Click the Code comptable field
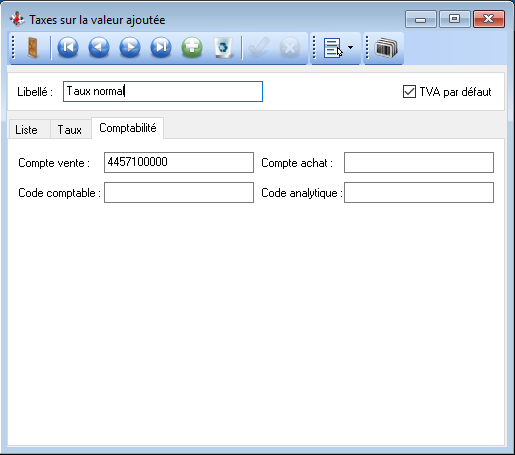Viewport: 515px width, 455px height. coord(179,192)
